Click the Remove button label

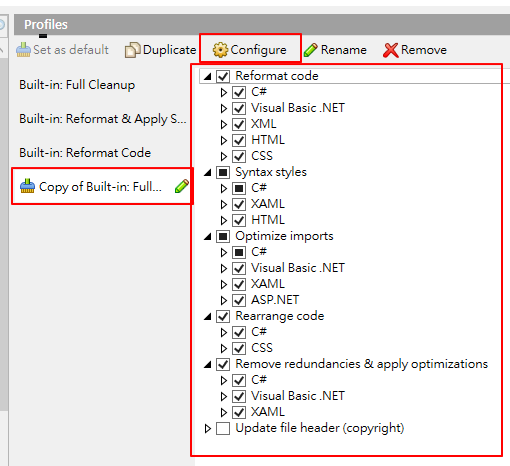424,50
